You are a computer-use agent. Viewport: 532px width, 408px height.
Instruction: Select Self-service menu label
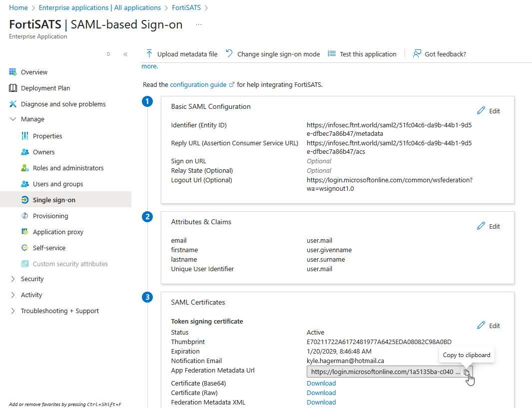49,248
